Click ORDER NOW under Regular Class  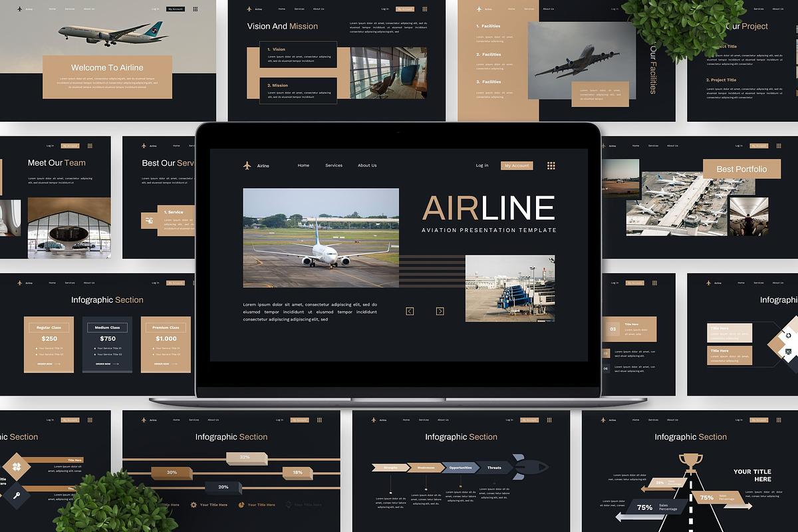(49, 364)
